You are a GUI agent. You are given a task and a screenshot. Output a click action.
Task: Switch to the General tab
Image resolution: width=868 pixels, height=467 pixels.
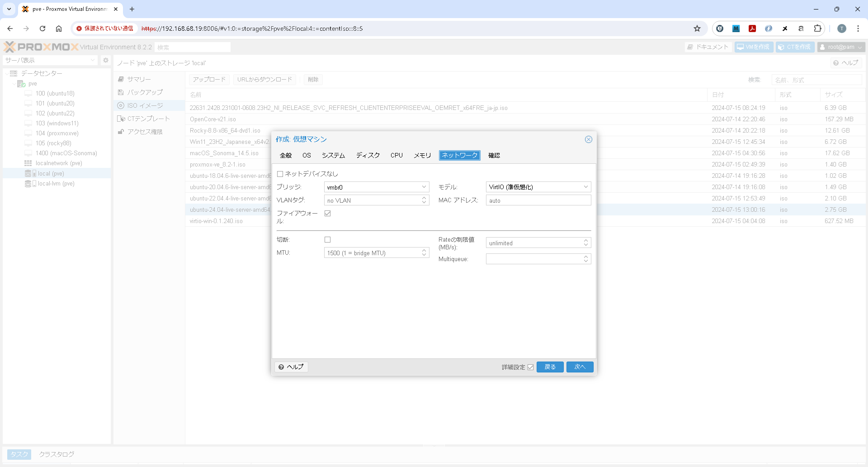click(x=286, y=155)
